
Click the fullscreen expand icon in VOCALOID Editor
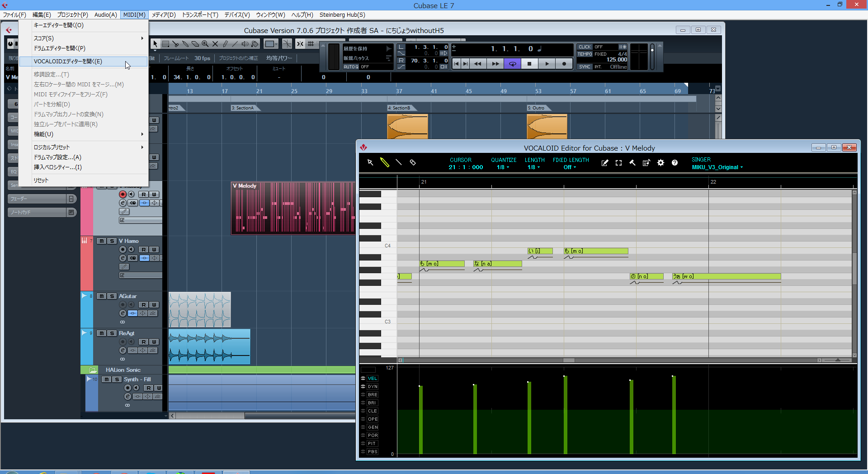coord(618,163)
